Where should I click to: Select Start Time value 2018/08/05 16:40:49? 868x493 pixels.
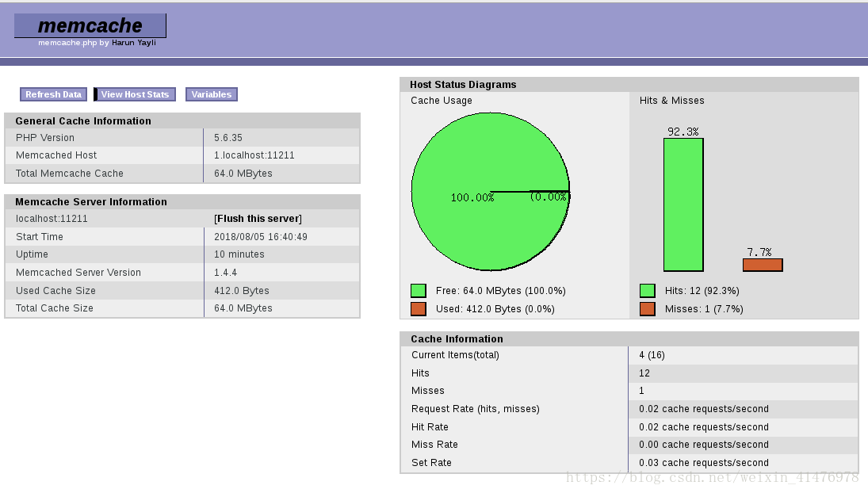tap(261, 237)
